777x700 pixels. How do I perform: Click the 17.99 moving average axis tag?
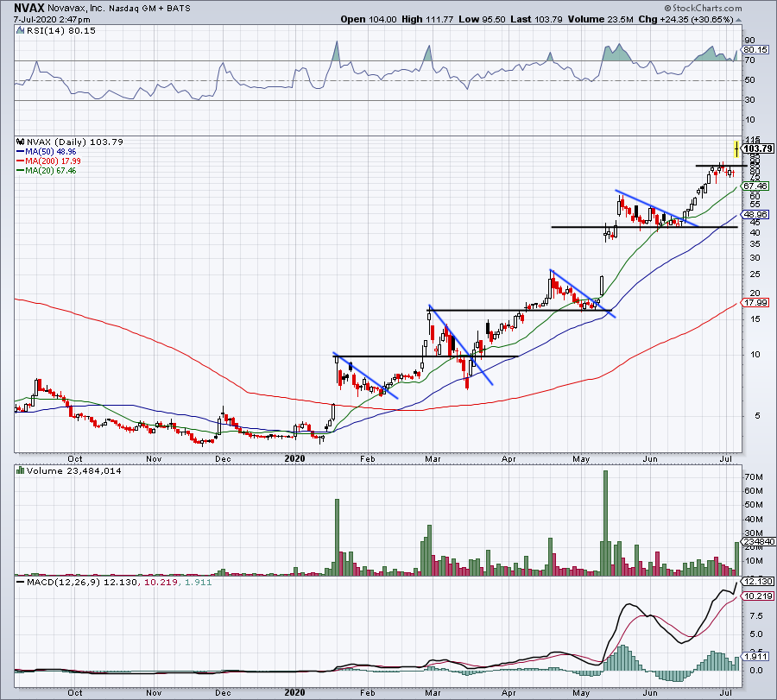point(755,302)
